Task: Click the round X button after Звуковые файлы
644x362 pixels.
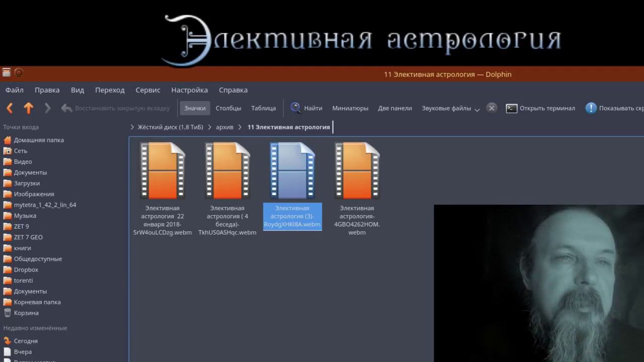Action: point(492,108)
